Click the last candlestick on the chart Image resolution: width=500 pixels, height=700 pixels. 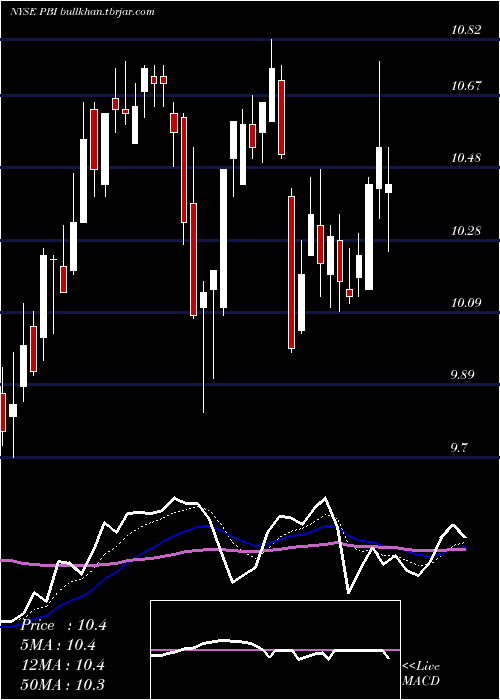pos(388,188)
